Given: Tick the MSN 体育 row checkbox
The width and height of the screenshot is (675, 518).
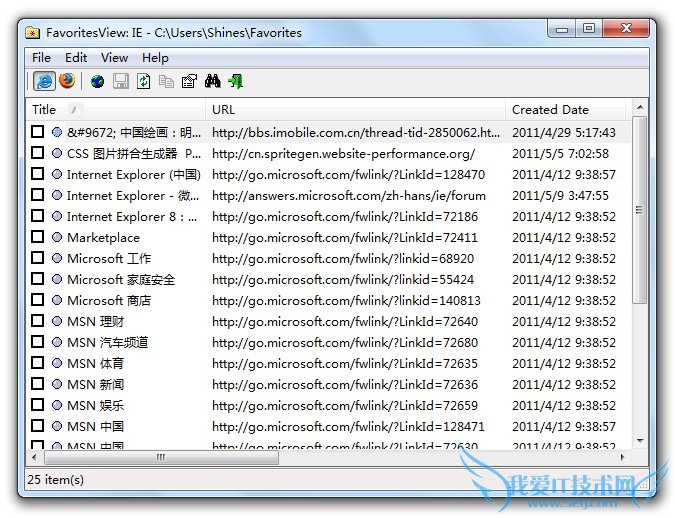Looking at the screenshot, I should point(37,363).
